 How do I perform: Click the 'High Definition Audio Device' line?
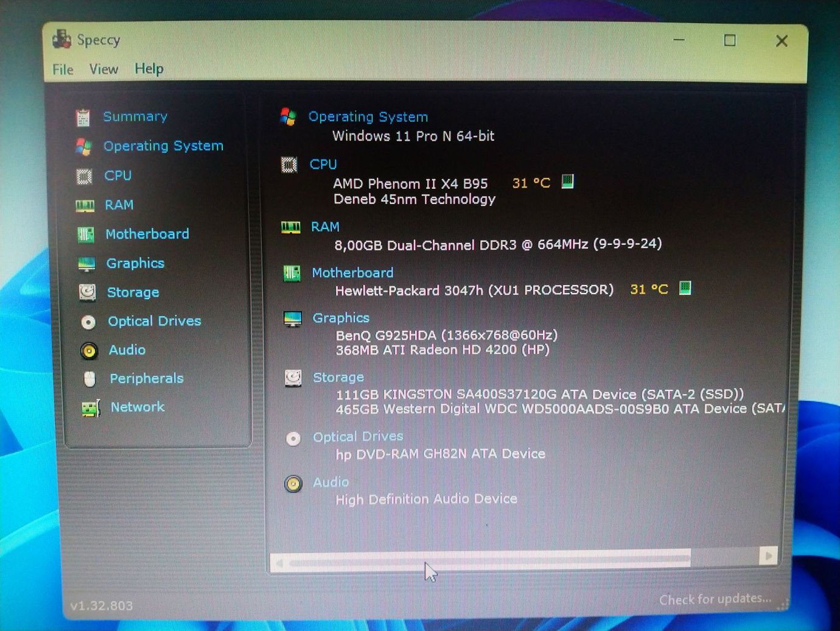pos(427,499)
